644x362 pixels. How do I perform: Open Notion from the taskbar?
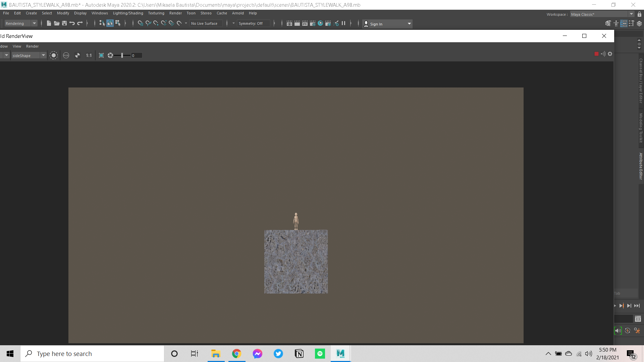(299, 354)
